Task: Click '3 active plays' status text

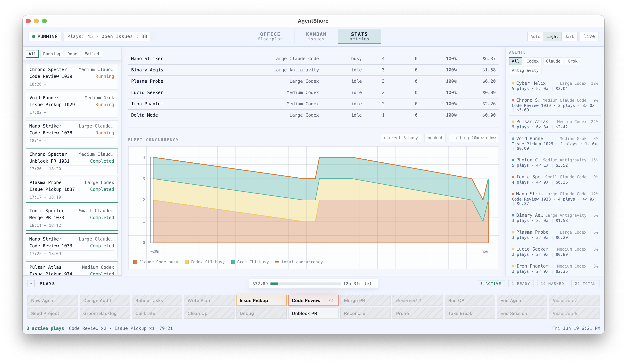Action: 45,328
